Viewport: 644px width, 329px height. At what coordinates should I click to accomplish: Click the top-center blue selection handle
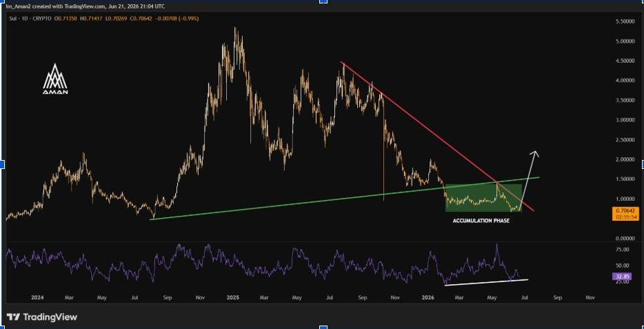click(323, 1)
